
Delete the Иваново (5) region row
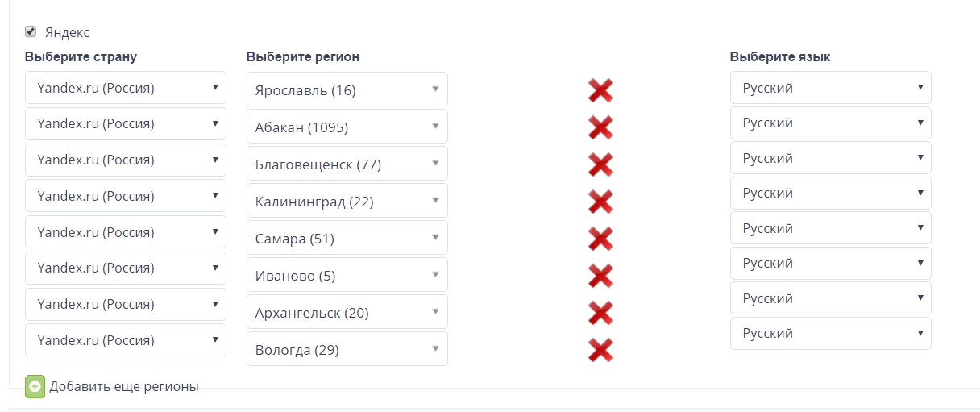600,276
